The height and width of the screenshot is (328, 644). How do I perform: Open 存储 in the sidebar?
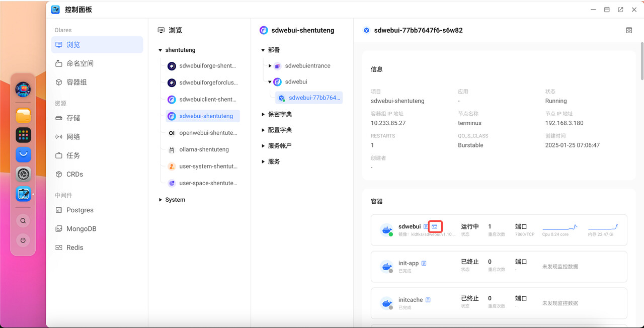coord(97,118)
